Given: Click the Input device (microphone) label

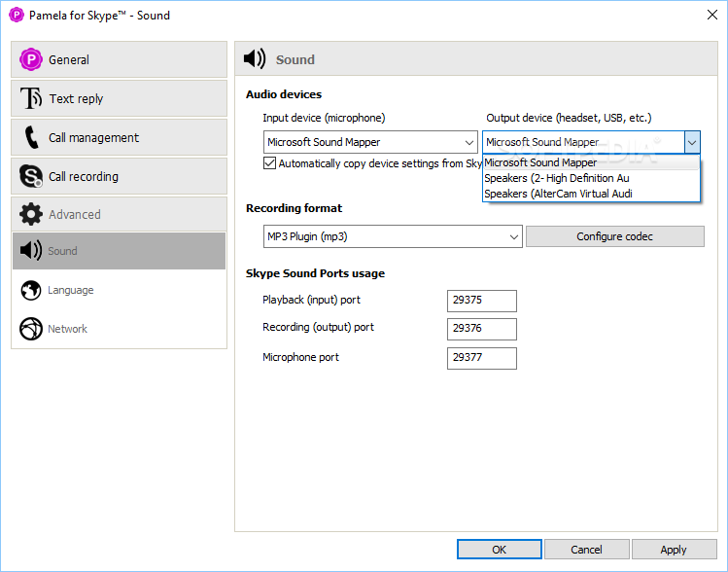Looking at the screenshot, I should [x=324, y=118].
